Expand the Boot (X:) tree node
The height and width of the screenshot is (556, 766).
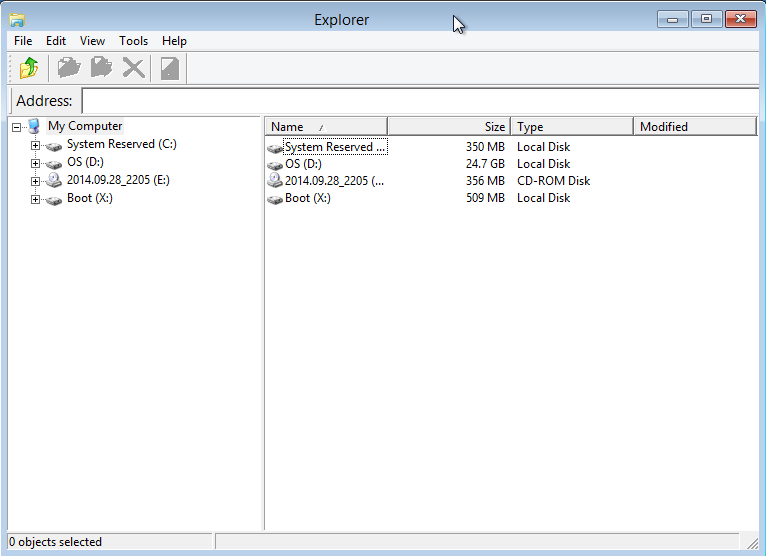[36, 199]
